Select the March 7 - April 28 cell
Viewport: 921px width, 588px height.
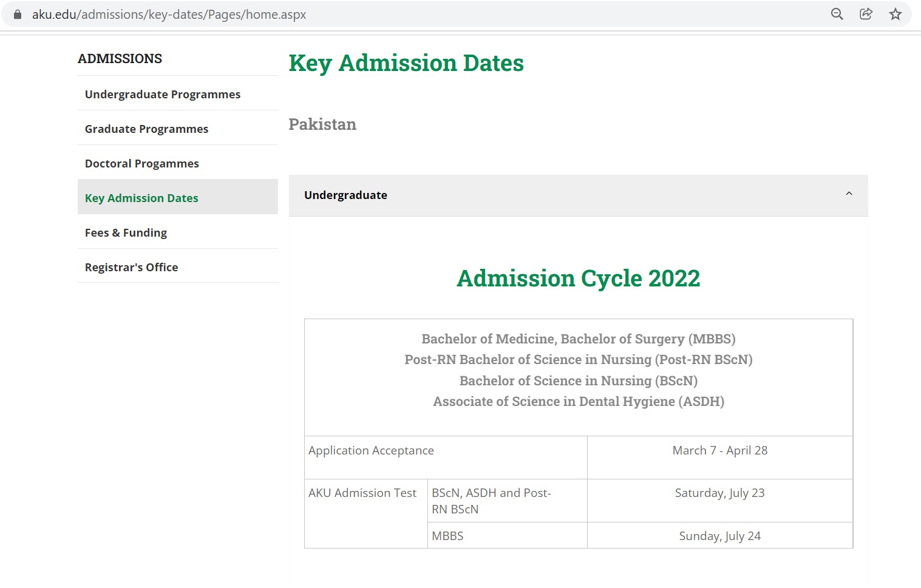click(x=719, y=450)
